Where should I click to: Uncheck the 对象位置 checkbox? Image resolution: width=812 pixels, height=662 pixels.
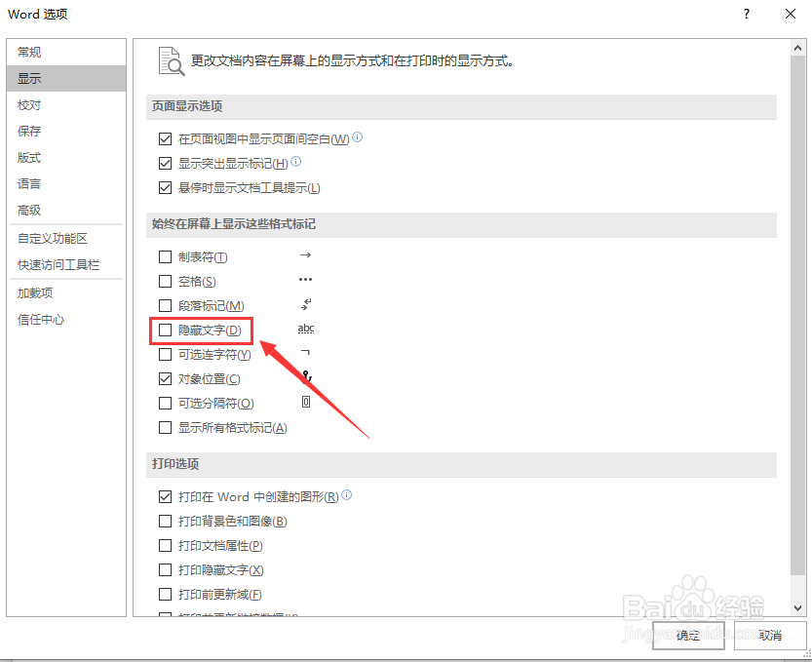coord(165,378)
